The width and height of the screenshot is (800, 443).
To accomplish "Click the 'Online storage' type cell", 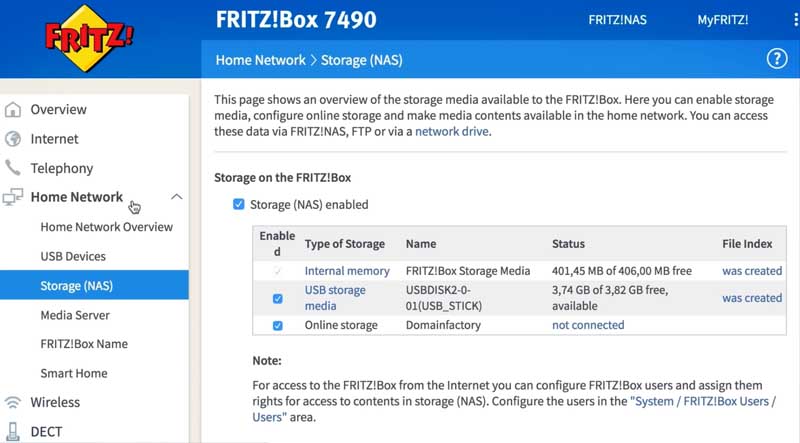I will point(341,325).
